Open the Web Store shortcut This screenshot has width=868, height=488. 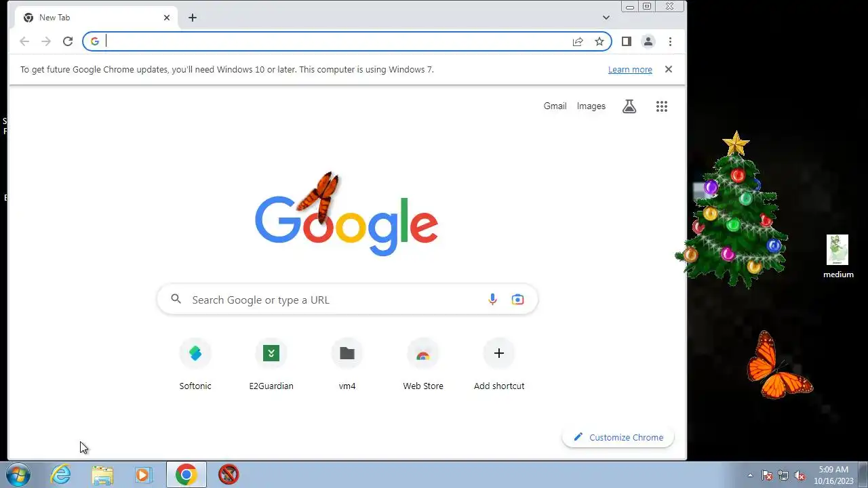tap(423, 365)
